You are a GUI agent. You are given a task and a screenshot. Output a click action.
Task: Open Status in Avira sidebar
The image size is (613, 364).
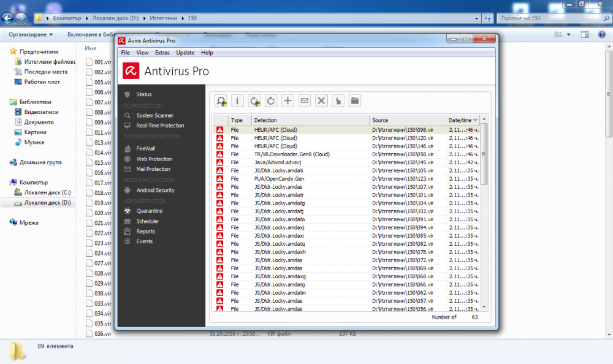pos(144,94)
